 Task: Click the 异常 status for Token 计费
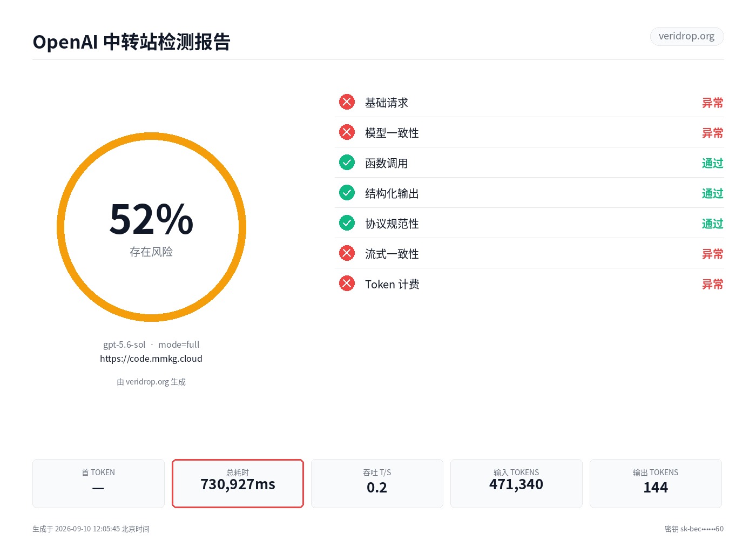(712, 284)
